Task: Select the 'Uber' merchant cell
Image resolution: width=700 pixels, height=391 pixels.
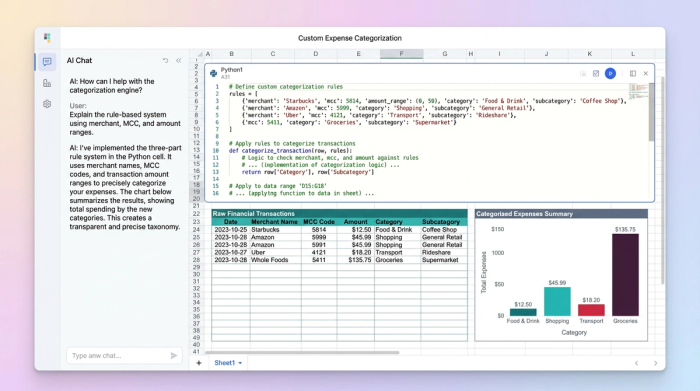Action: click(275, 253)
